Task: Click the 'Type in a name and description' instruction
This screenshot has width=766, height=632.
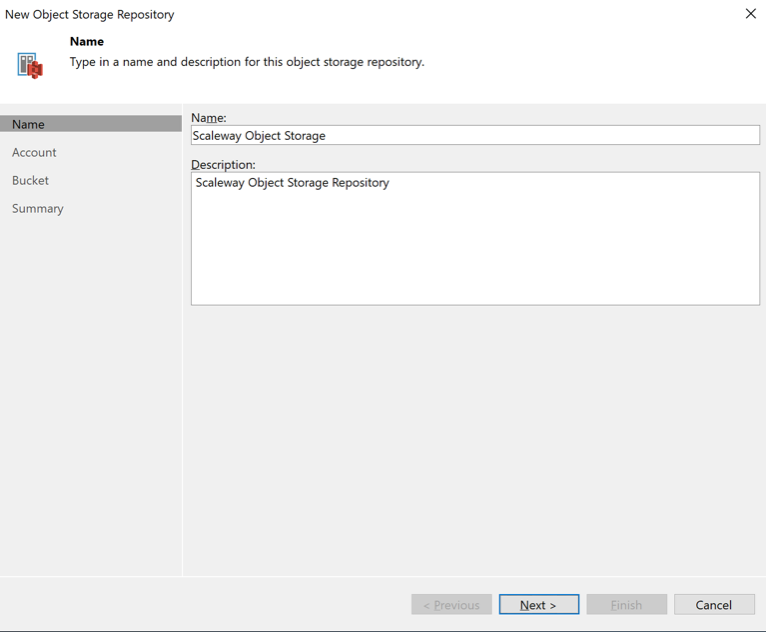Action: [x=246, y=62]
